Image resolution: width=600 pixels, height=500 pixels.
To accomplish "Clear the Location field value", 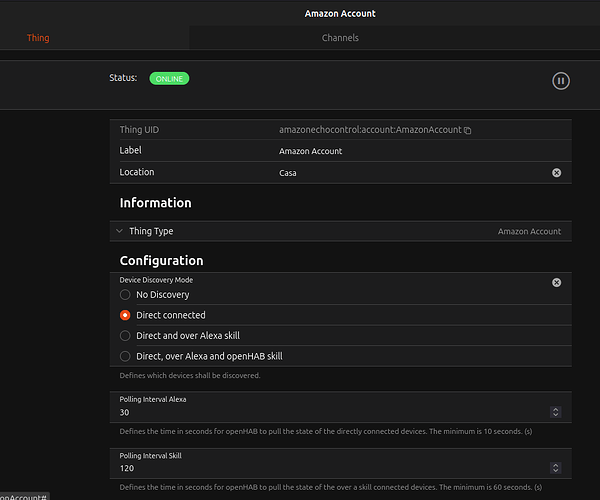I will coord(557,173).
